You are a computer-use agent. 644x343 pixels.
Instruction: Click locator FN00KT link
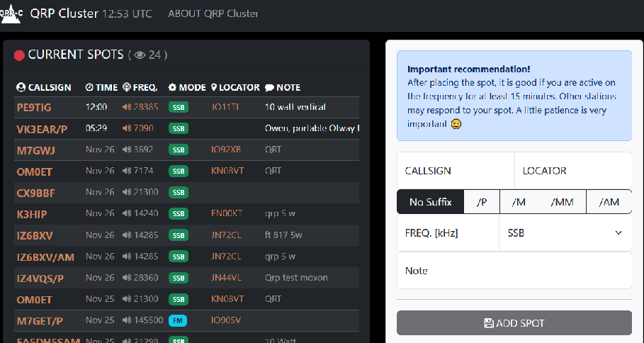[227, 213]
